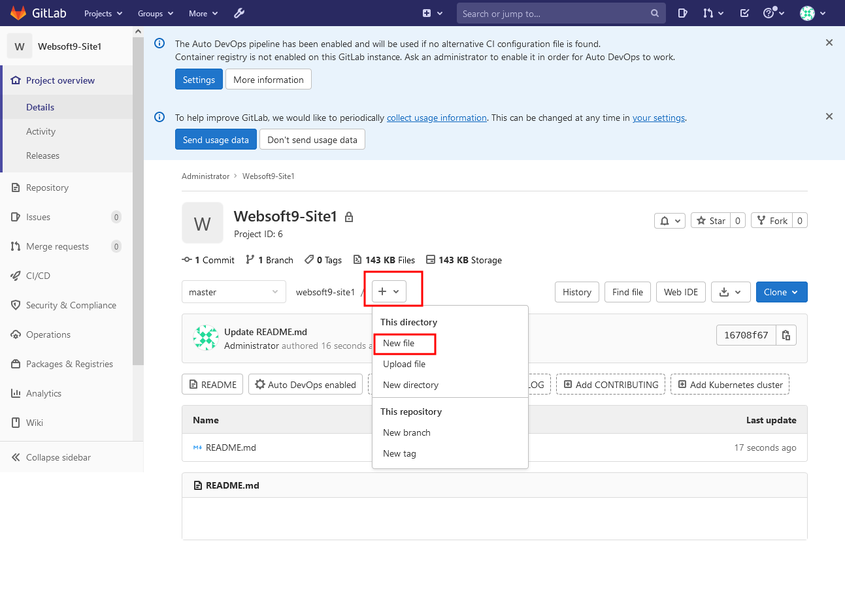Click the merge requests icon in top bar
Screen dimensions: 845x616
(709, 13)
